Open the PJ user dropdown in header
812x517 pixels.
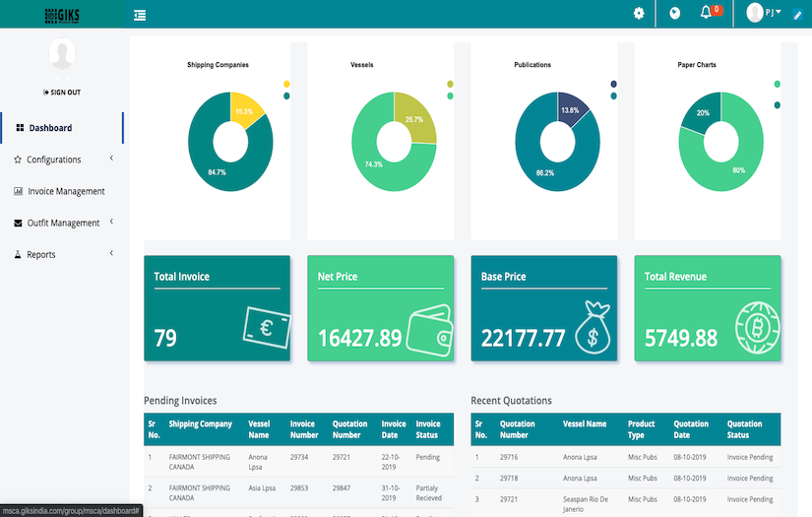[x=764, y=13]
